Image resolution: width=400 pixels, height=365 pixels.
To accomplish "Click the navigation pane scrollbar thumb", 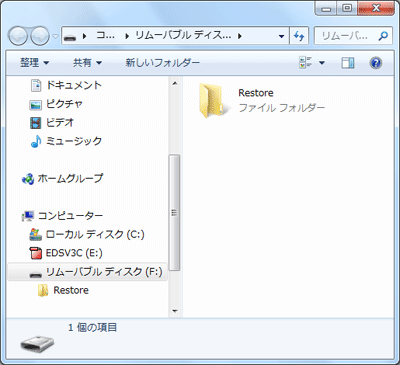I will pyautogui.click(x=174, y=213).
